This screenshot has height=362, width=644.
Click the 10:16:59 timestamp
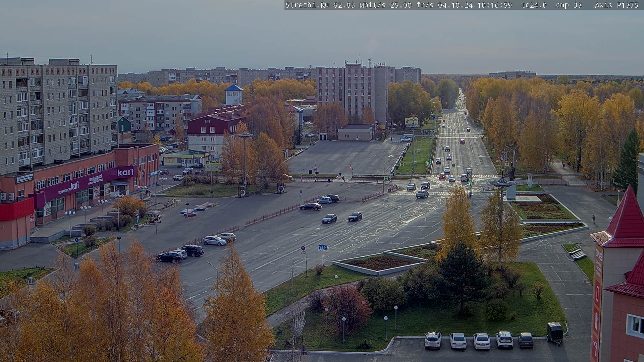(495, 5)
